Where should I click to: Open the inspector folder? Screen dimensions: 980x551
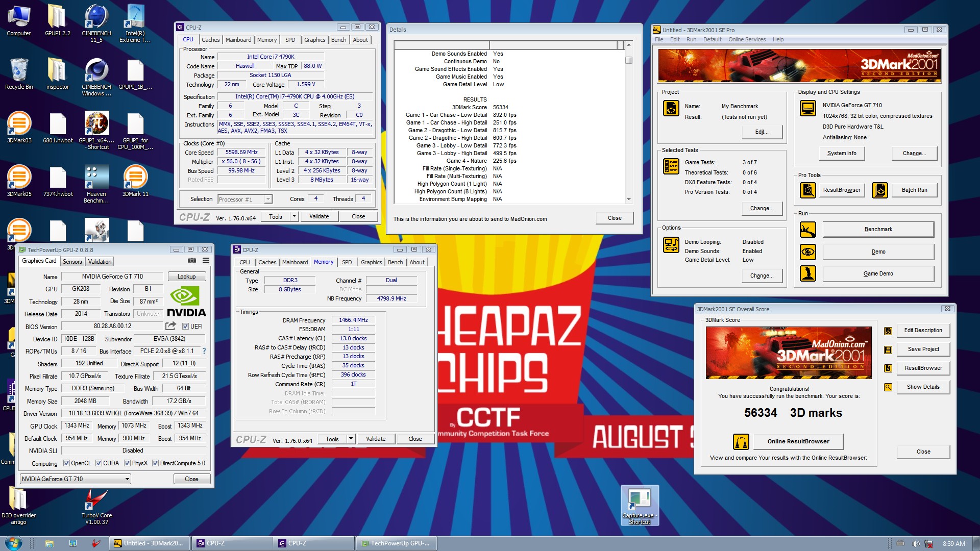57,74
